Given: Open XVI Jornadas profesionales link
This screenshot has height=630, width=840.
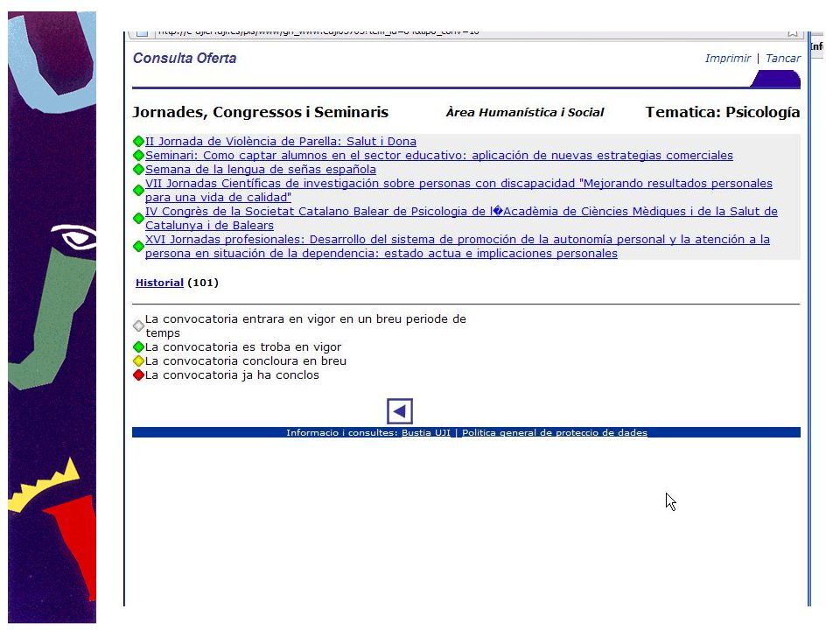Looking at the screenshot, I should 458,246.
